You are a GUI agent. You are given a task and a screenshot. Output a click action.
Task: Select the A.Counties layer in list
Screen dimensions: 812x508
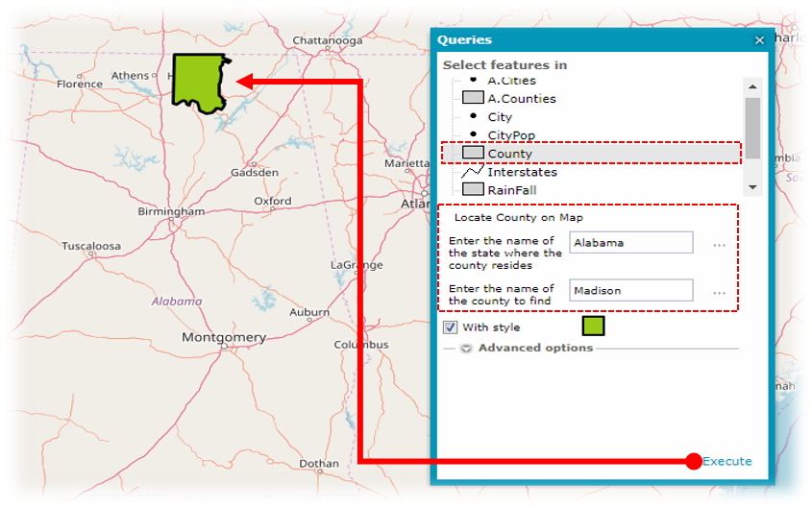[521, 98]
